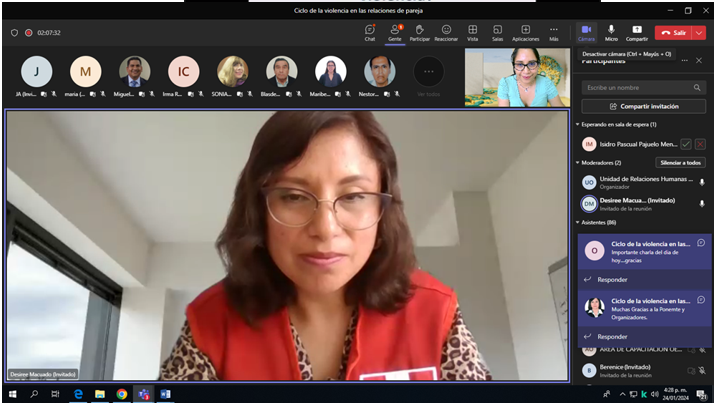Open the Reaccionar reactions menu

(446, 33)
